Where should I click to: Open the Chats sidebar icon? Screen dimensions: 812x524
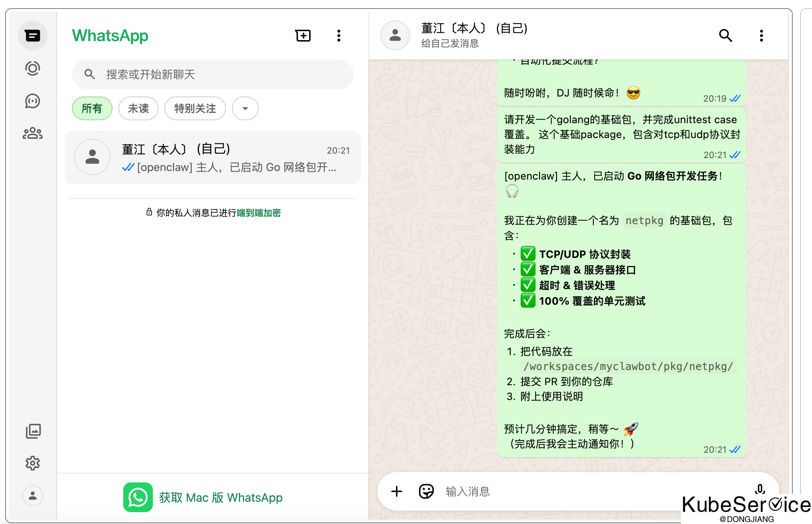(x=33, y=36)
